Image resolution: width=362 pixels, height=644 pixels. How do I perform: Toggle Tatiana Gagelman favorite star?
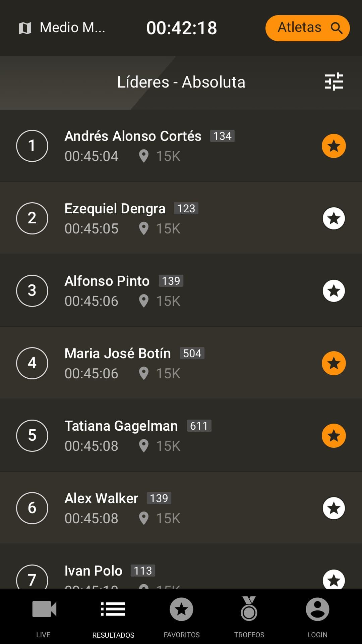pyautogui.click(x=334, y=436)
